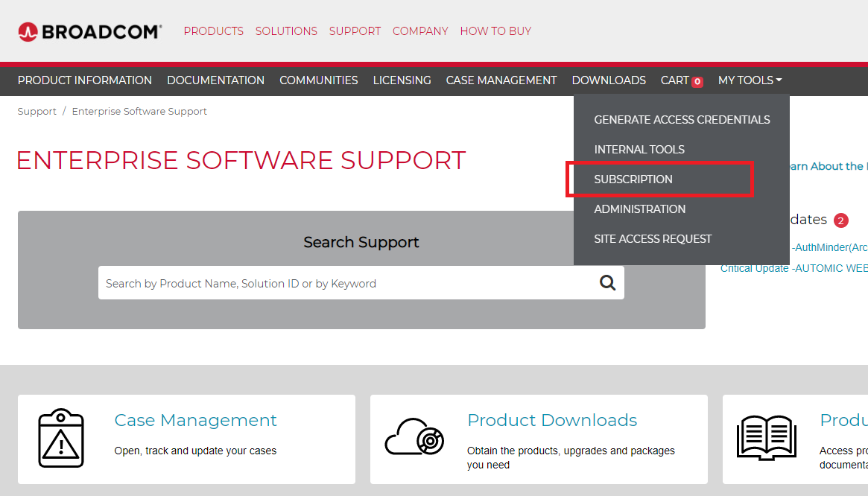The height and width of the screenshot is (496, 868).
Task: Click the red updates count badge
Action: pos(841,220)
